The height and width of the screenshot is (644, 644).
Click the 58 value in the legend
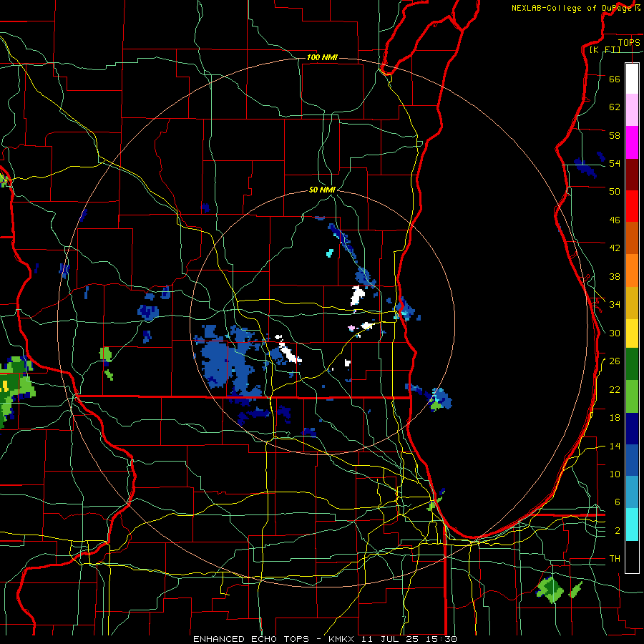click(615, 135)
